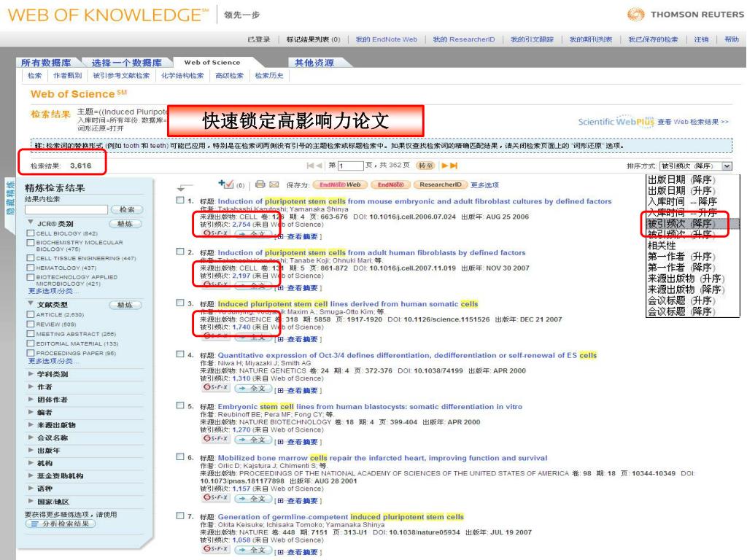
Task: Switch to the 选择一个数据库 tab
Action: point(127,63)
